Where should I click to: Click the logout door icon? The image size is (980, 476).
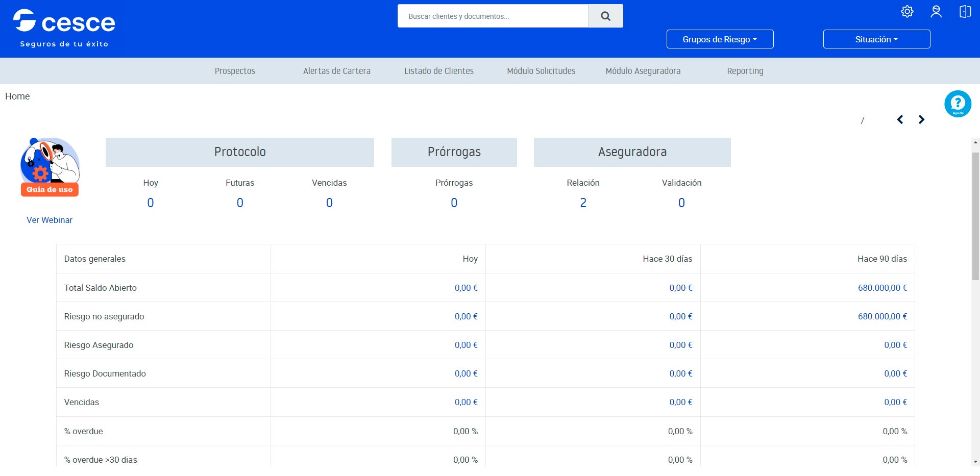click(965, 12)
